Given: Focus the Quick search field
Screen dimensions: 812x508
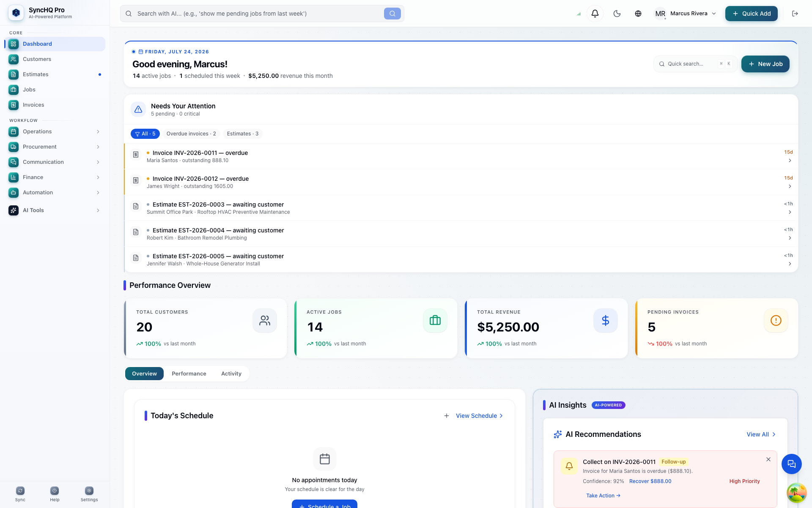Looking at the screenshot, I should (x=695, y=64).
